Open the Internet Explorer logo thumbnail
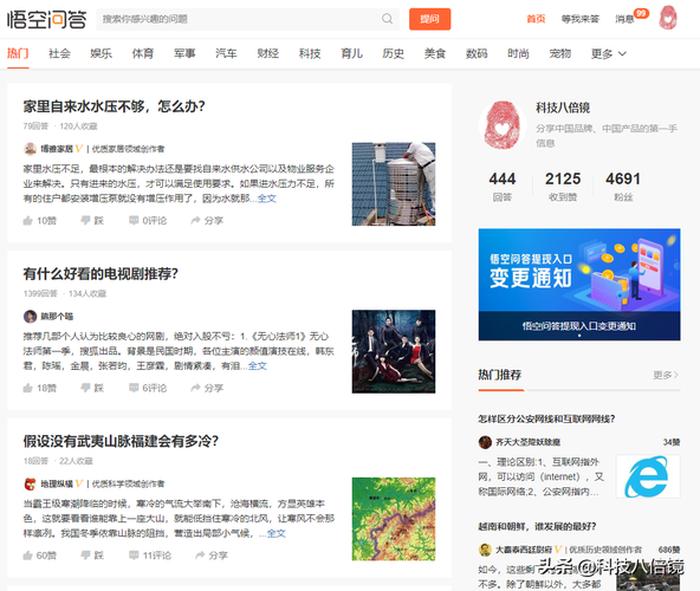The image size is (700, 591). 648,477
